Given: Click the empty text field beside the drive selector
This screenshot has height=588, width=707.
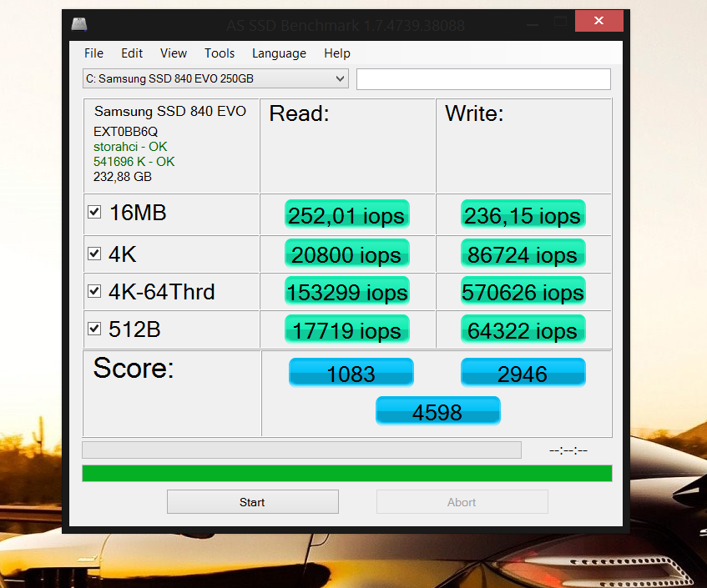Looking at the screenshot, I should pos(483,79).
